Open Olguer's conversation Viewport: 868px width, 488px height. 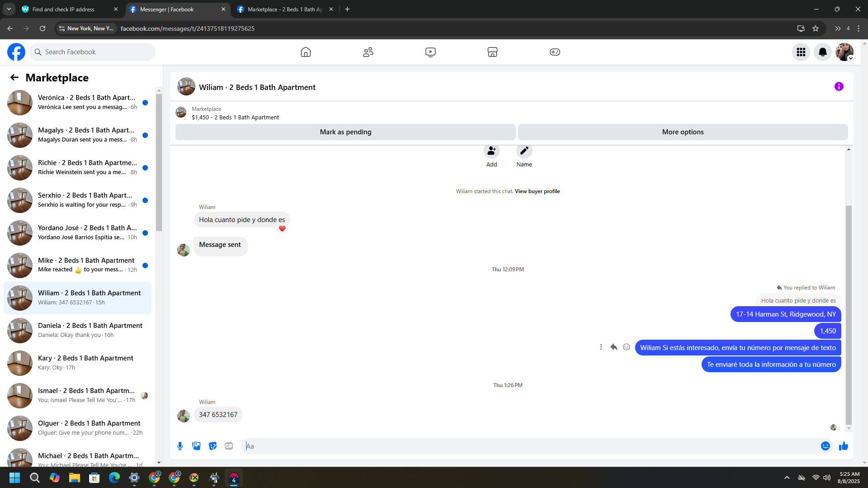pyautogui.click(x=78, y=428)
